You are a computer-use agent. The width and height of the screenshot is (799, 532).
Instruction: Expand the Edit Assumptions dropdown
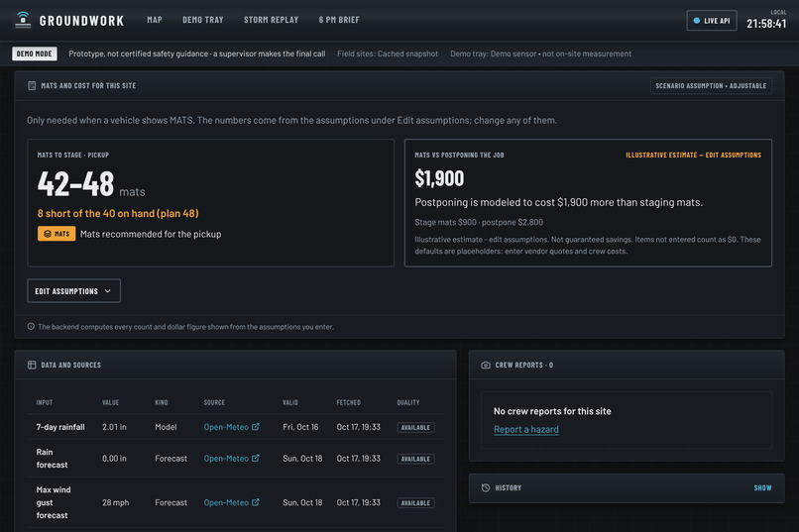tap(74, 290)
